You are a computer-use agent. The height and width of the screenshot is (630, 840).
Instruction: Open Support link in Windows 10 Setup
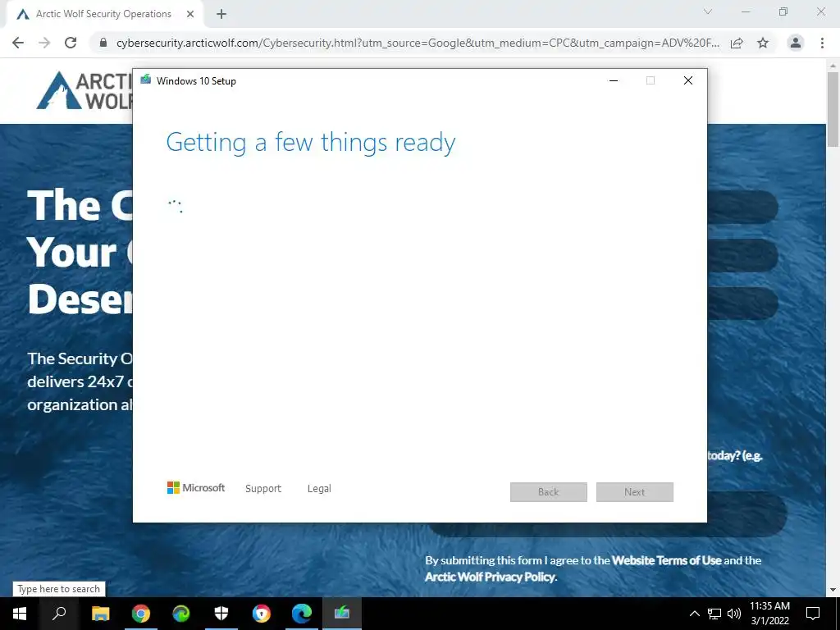tap(263, 489)
